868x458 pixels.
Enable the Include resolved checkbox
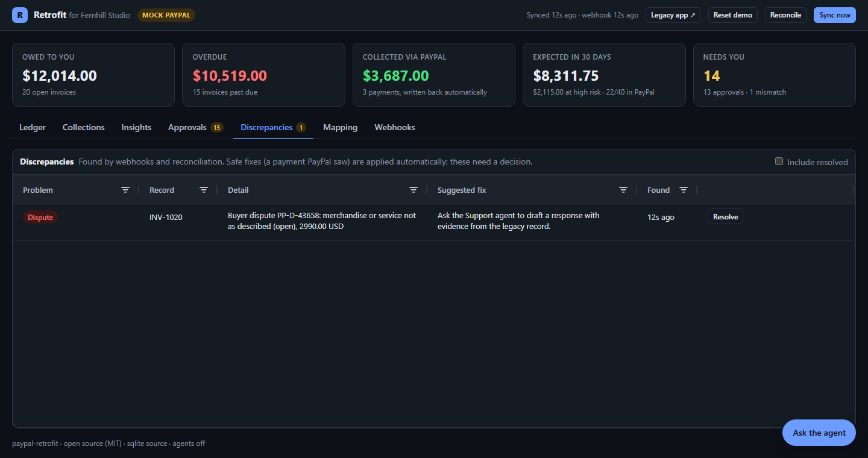pyautogui.click(x=779, y=162)
